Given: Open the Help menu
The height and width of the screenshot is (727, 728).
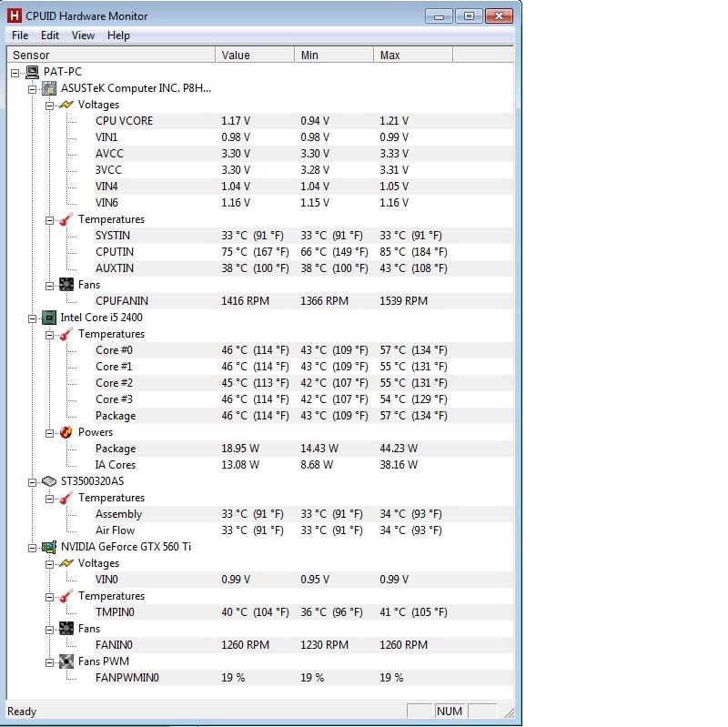Looking at the screenshot, I should [x=118, y=35].
